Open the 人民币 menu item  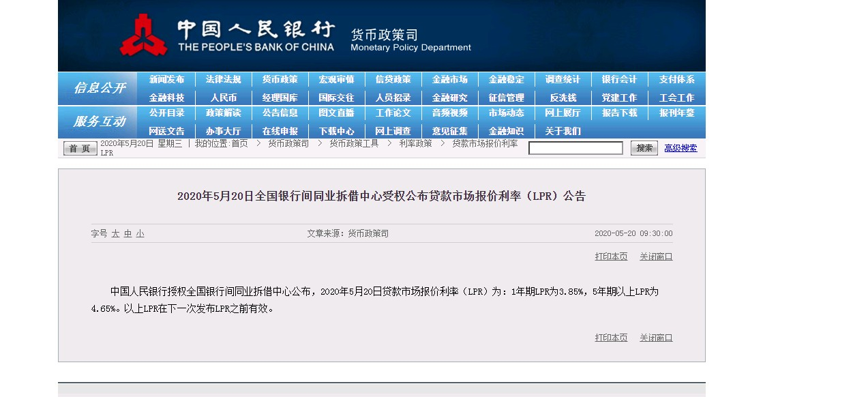click(223, 98)
